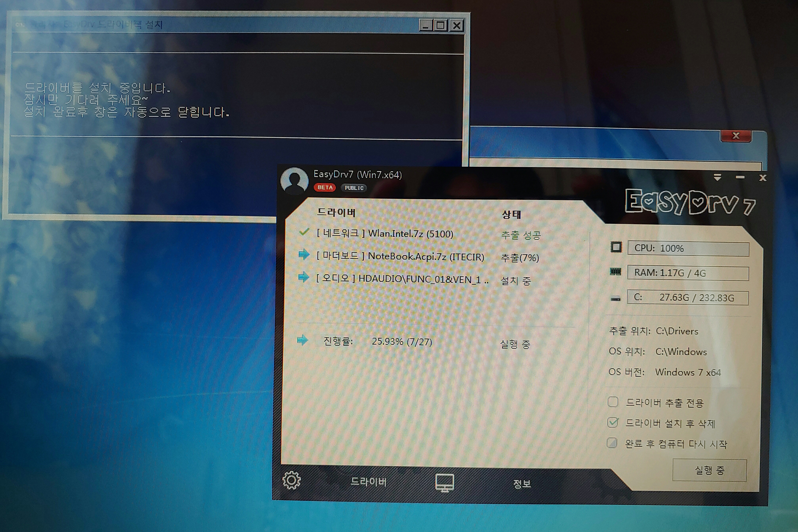798x532 pixels.
Task: Close the 드라이버팩 설치 console window
Action: pyautogui.click(x=457, y=25)
